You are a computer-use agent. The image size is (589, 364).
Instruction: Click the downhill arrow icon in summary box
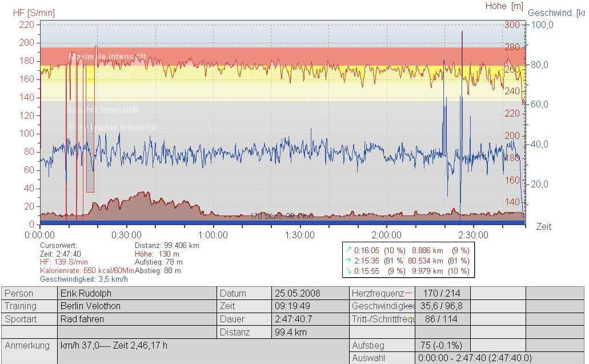click(x=348, y=271)
